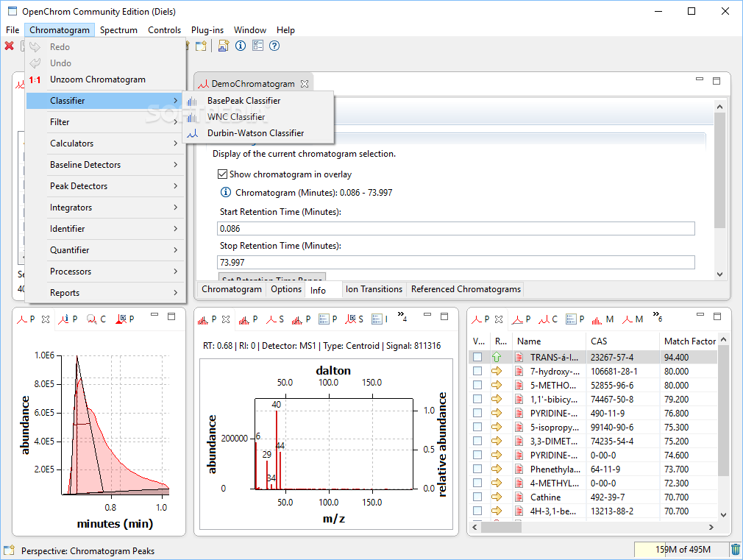Open the blue info toolbar icon

pyautogui.click(x=241, y=46)
